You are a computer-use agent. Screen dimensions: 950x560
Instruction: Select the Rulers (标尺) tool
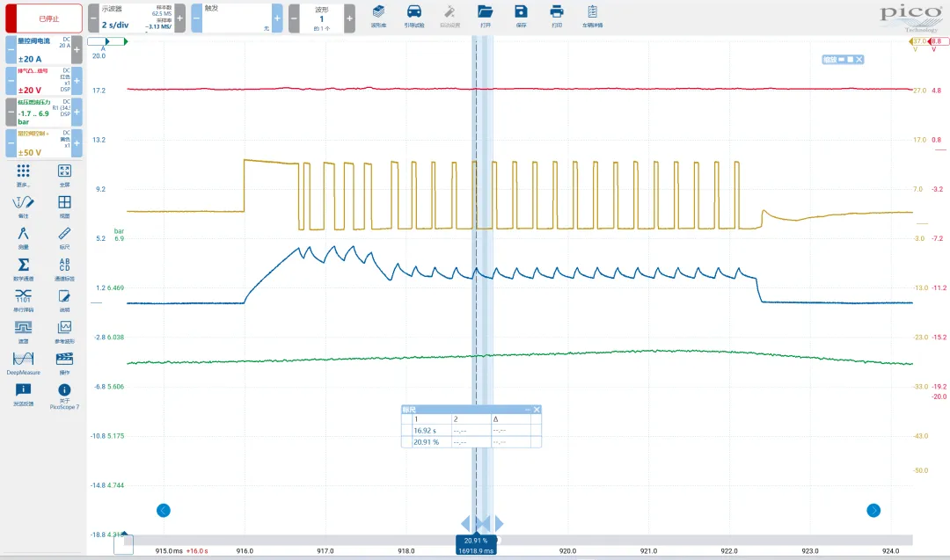point(64,236)
